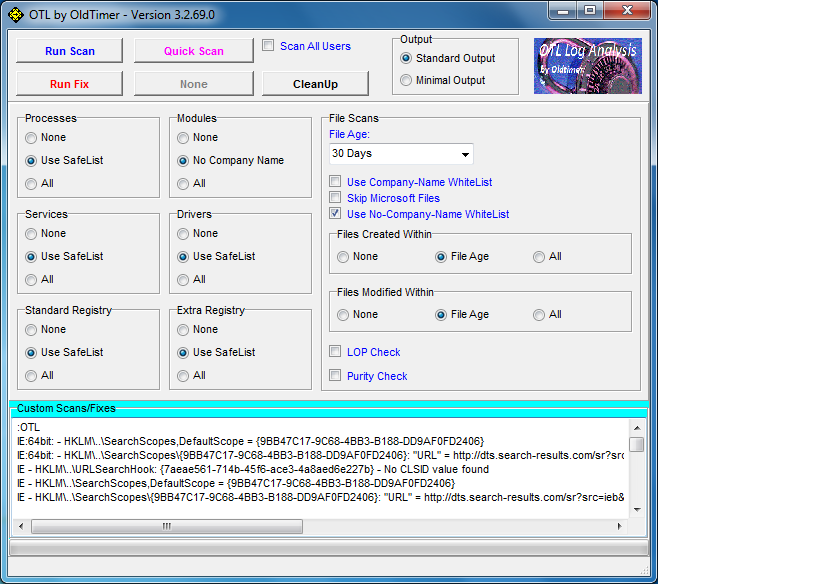This screenshot has width=819, height=584.
Task: Set Files Modified Within to All
Action: coord(539,314)
